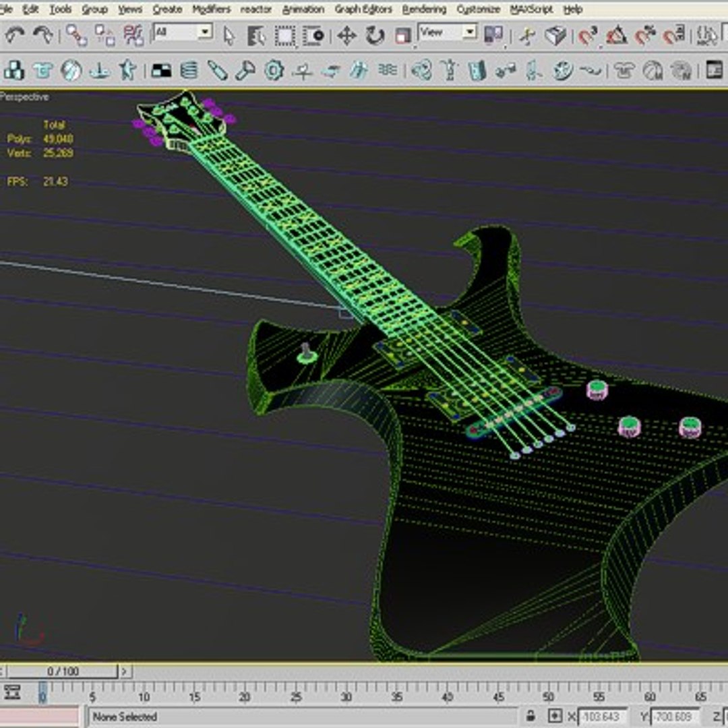The width and height of the screenshot is (728, 728).
Task: Create a reactor Hinge Constraint
Action: (x=477, y=71)
